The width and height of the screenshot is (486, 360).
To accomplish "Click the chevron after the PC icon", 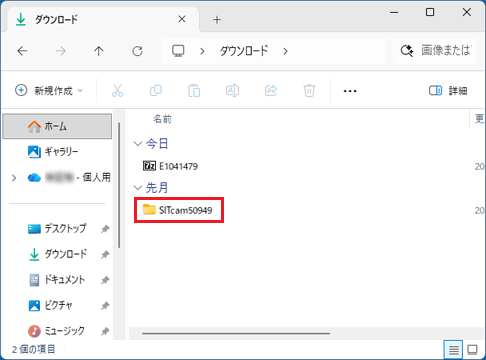I will coord(202,51).
